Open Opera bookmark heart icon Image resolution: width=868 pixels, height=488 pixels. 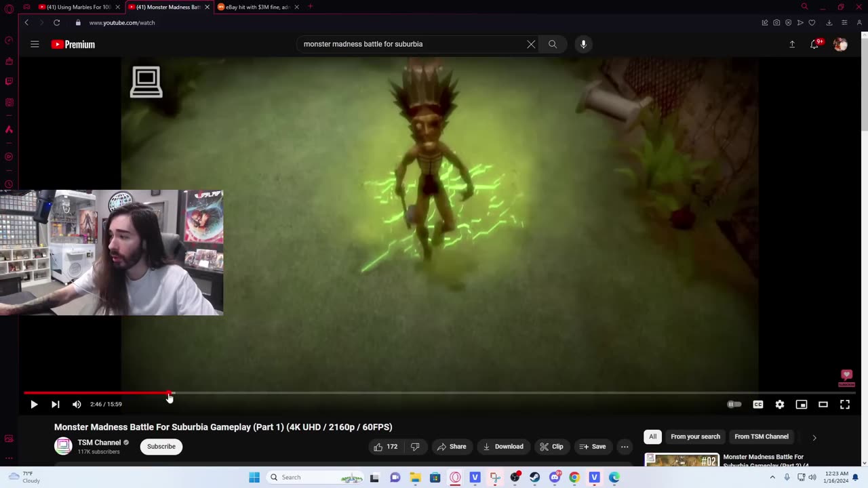click(812, 22)
